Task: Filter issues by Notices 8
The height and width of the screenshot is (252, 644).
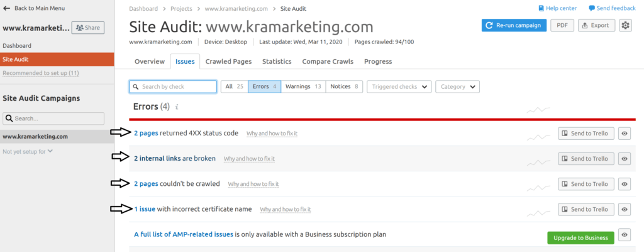Action: pos(344,86)
